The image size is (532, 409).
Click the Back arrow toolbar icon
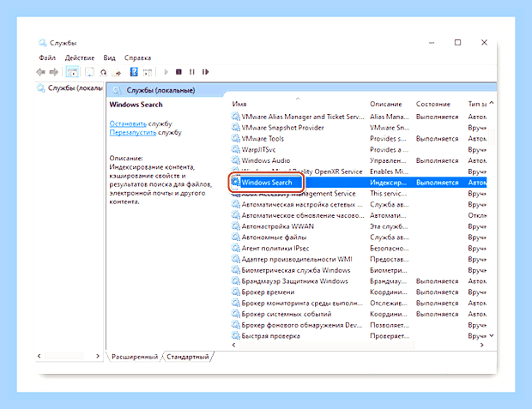(40, 72)
